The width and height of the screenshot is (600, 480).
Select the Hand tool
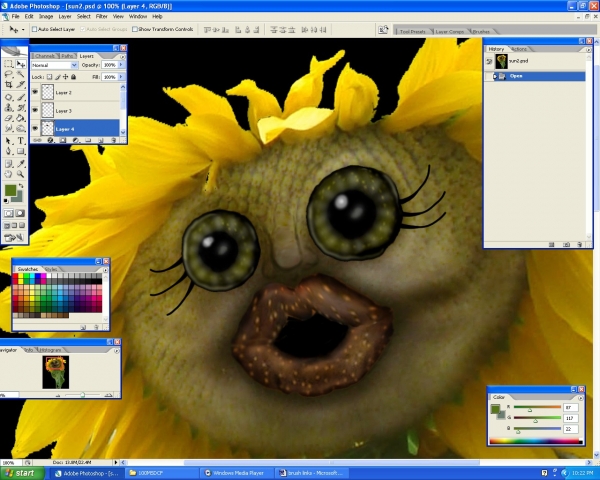(x=8, y=174)
